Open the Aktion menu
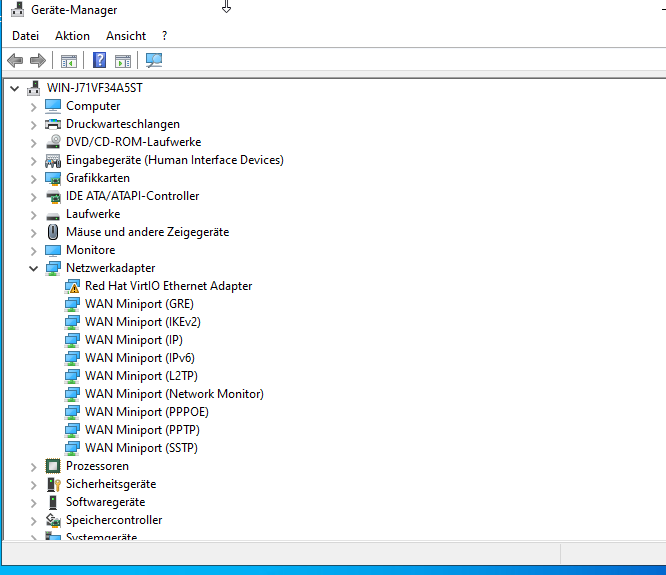Viewport: 666px width, 575px height. coord(72,35)
